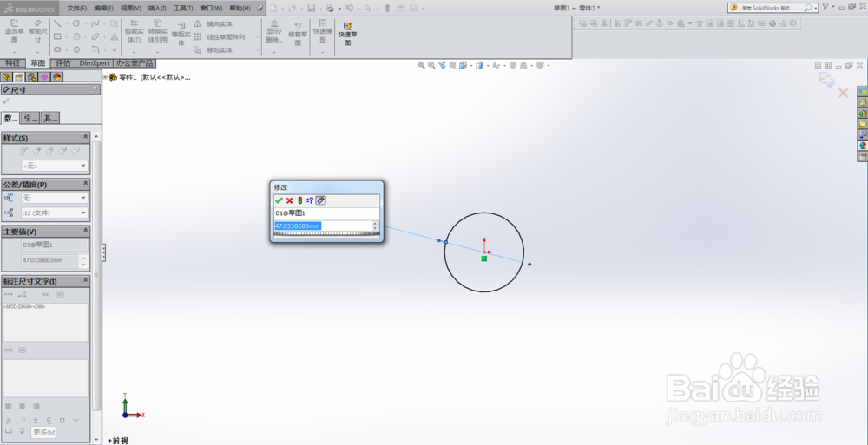Click the Undo icon in title toolbar
The image size is (868, 445).
click(x=349, y=9)
